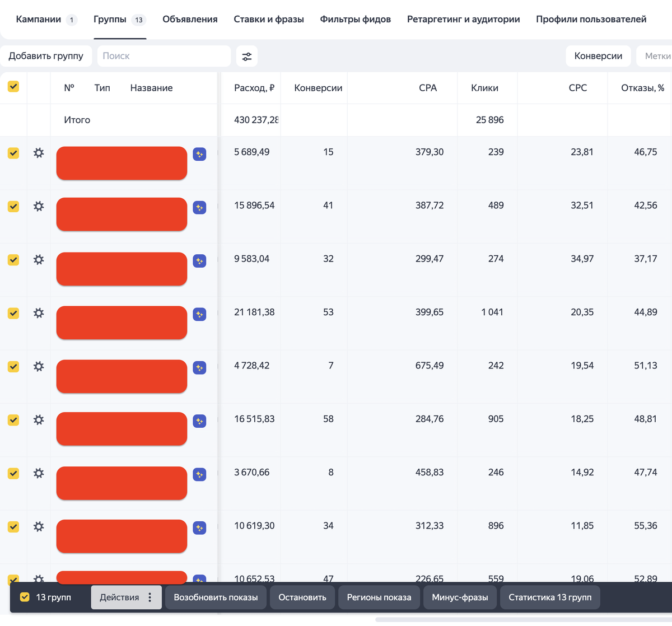Open Регионы показа for selected groups
The height and width of the screenshot is (626, 672).
tap(379, 597)
